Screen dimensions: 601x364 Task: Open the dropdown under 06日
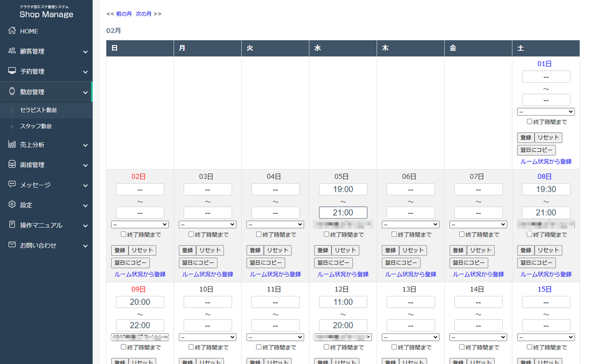[411, 224]
